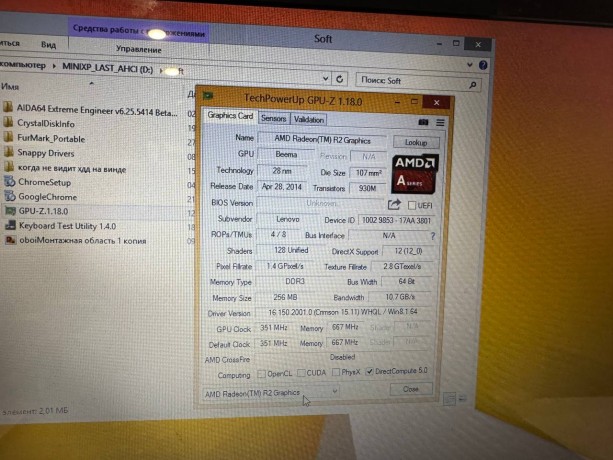Image resolution: width=613 pixels, height=460 pixels.
Task: Switch to the Graphics Card tab
Action: (230, 115)
